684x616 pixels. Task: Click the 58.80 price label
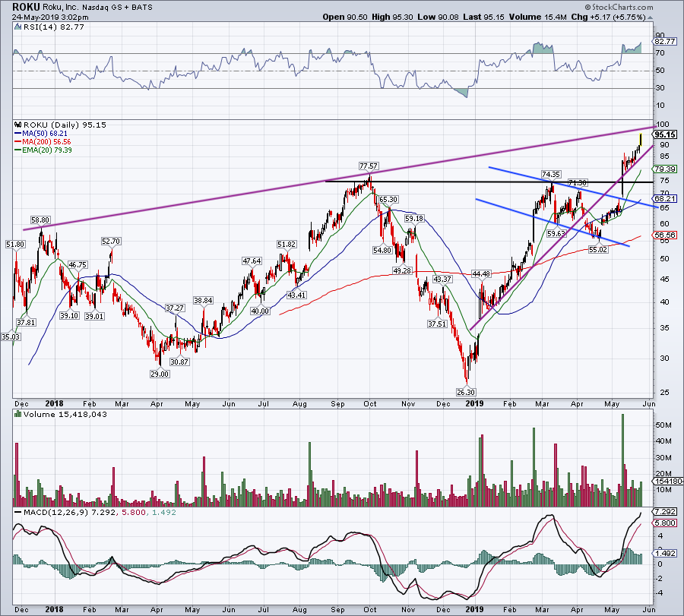tap(40, 220)
